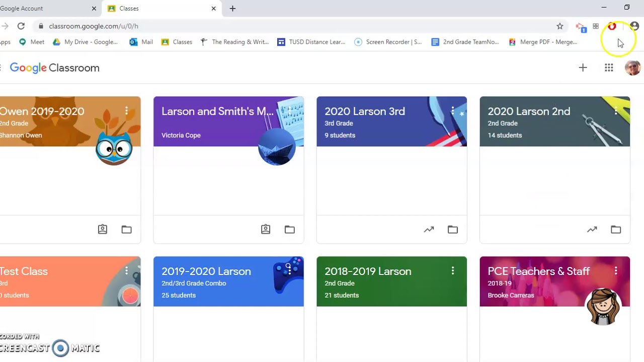Click '14 students' on 2020 Larson 2nd
The image size is (644, 362).
(505, 135)
